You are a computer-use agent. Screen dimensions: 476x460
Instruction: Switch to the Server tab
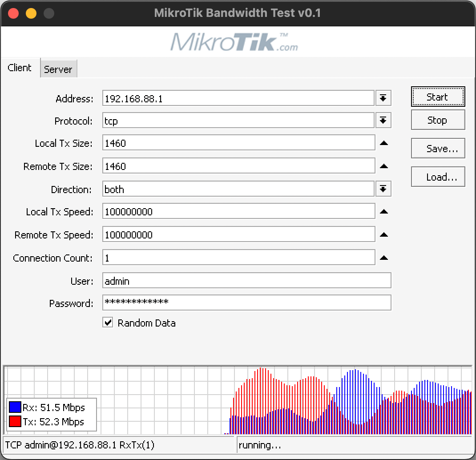pos(58,69)
